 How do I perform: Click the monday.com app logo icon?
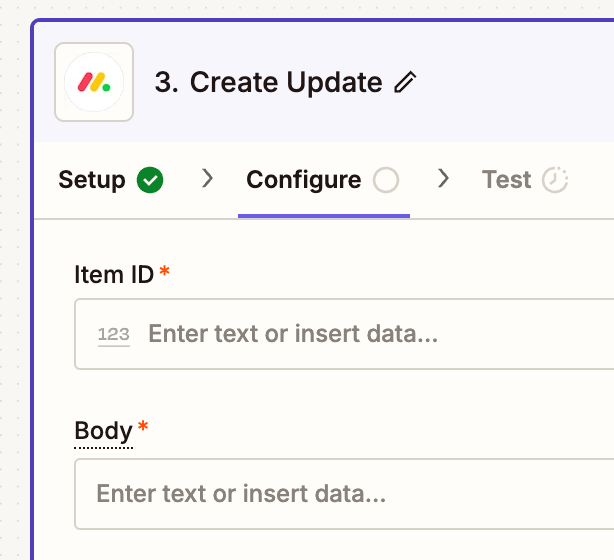[x=94, y=82]
